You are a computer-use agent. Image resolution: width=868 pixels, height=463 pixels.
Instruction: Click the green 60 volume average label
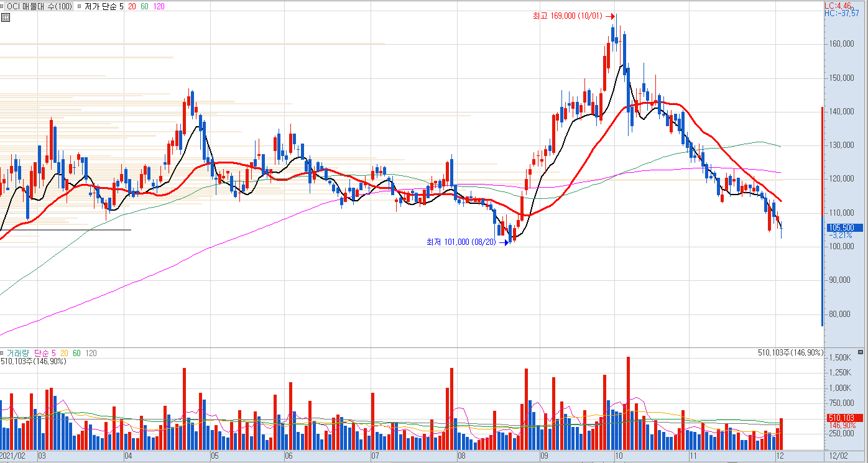point(77,353)
